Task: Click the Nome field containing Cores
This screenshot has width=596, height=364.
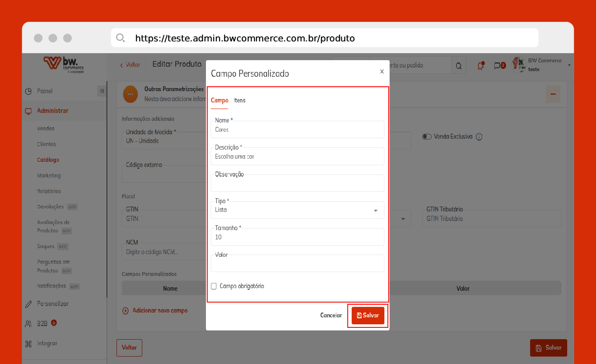Action: click(x=297, y=130)
